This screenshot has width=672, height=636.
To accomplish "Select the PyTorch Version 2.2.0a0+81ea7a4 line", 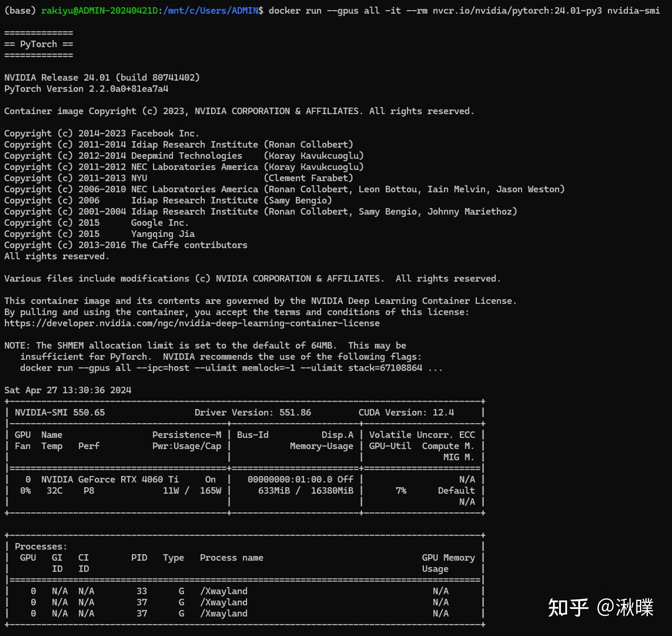I will pyautogui.click(x=86, y=89).
